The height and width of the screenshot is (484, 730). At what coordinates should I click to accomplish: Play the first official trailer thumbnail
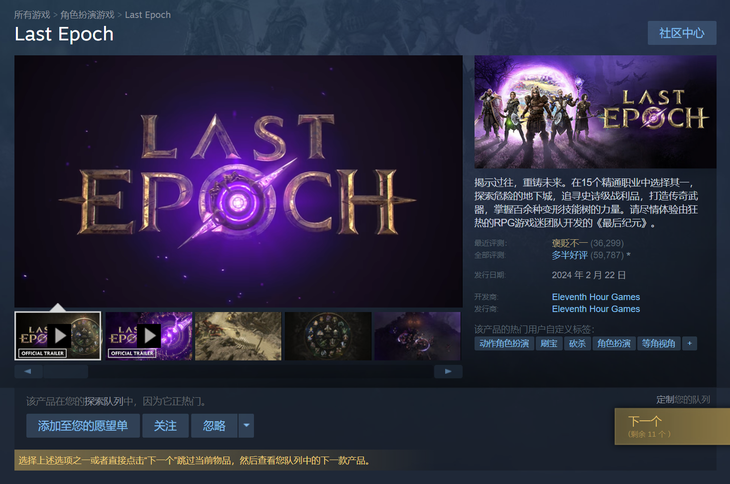coord(58,336)
